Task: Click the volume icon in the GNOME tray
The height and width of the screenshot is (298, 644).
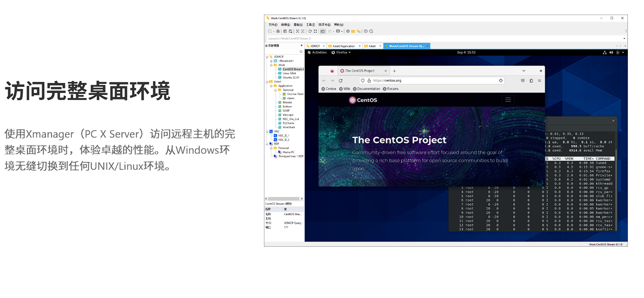Action: click(x=612, y=52)
